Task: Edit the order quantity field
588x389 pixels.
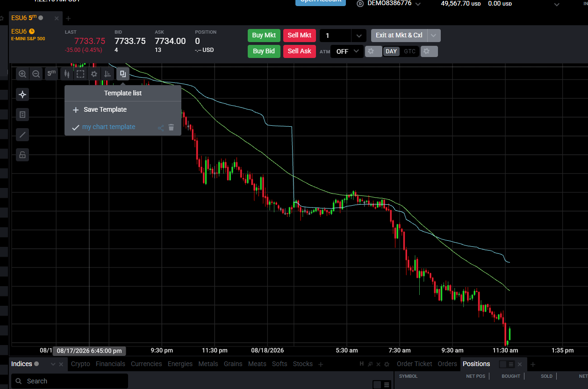Action: 336,36
